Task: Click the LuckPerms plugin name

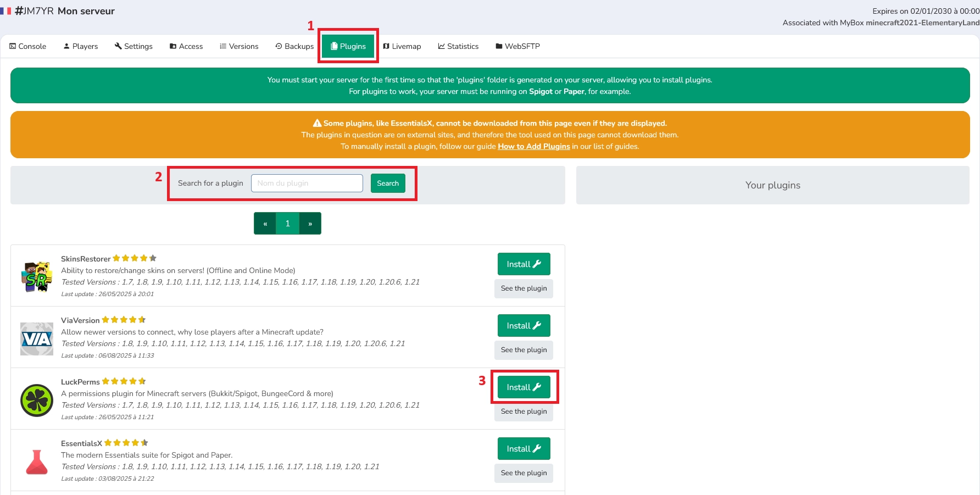Action: (80, 382)
